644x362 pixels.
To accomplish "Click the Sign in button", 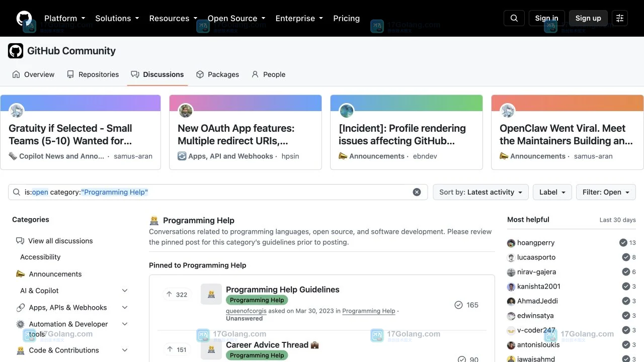I will click(546, 18).
